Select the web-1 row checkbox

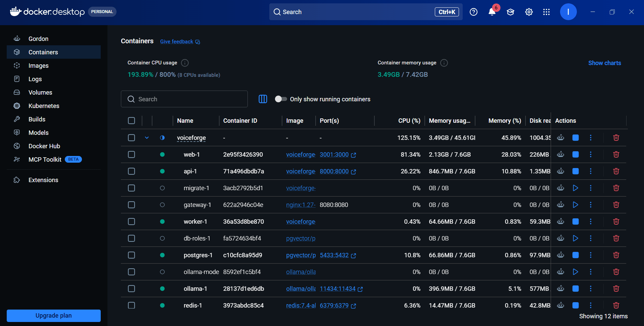(x=132, y=154)
